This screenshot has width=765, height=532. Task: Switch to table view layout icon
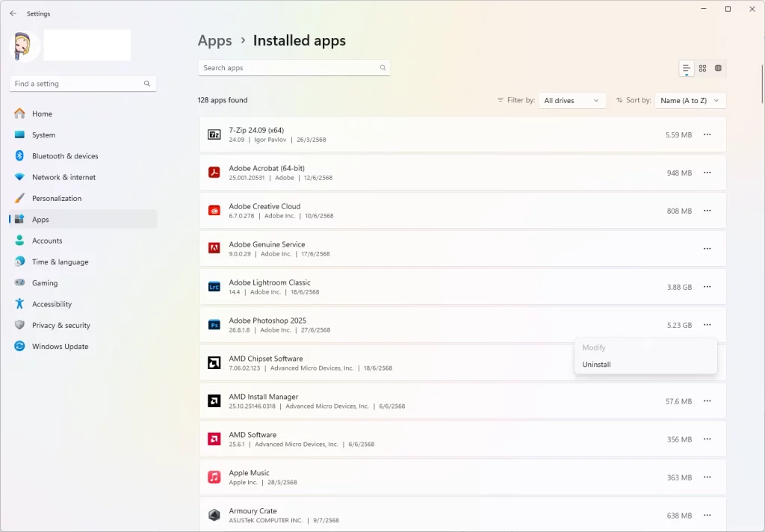(718, 68)
